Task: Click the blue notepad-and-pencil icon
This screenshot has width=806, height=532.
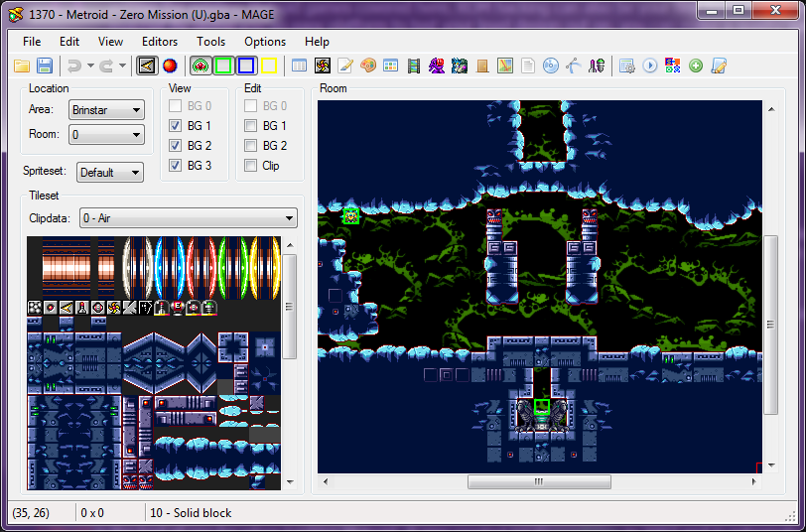Action: 718,66
